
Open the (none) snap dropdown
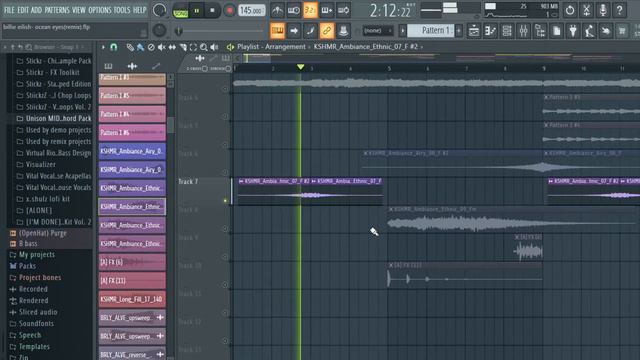pos(378,31)
